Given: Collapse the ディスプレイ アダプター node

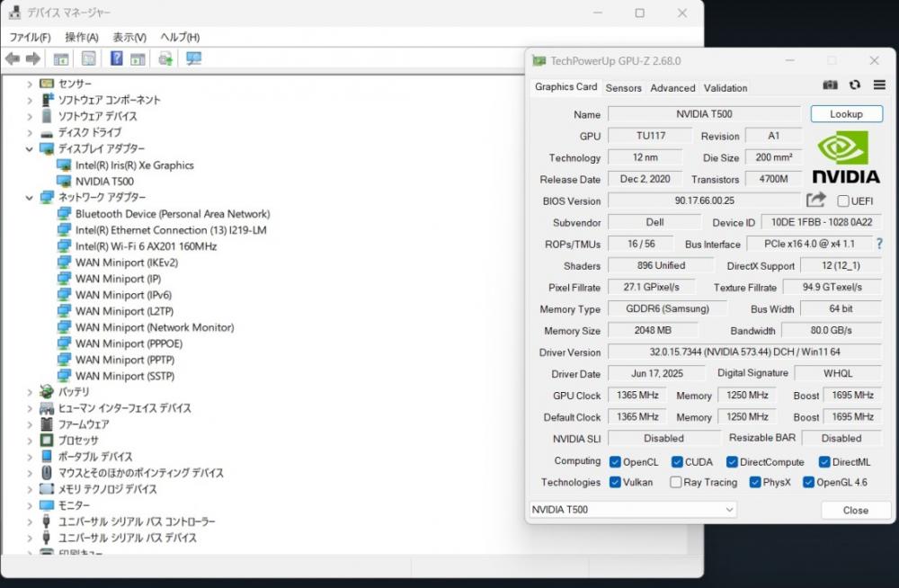Looking at the screenshot, I should pos(30,149).
